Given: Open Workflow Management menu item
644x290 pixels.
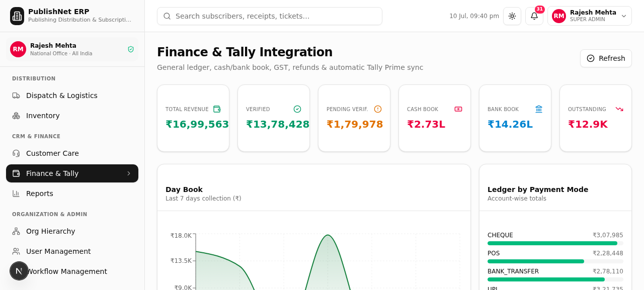Looking at the screenshot, I should (72, 271).
